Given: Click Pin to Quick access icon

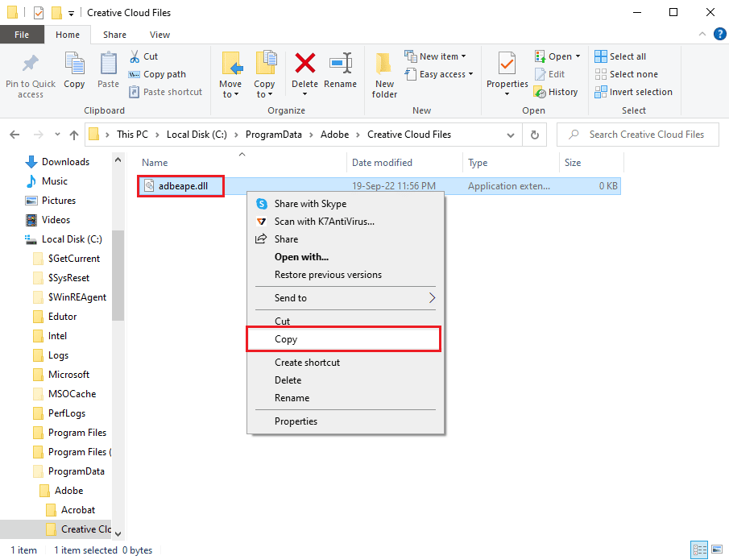Looking at the screenshot, I should [x=31, y=64].
